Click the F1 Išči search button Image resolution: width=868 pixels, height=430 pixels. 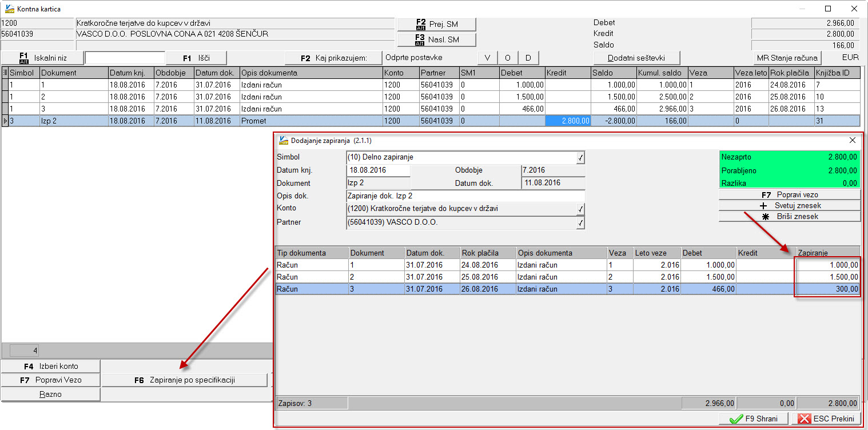coord(197,58)
